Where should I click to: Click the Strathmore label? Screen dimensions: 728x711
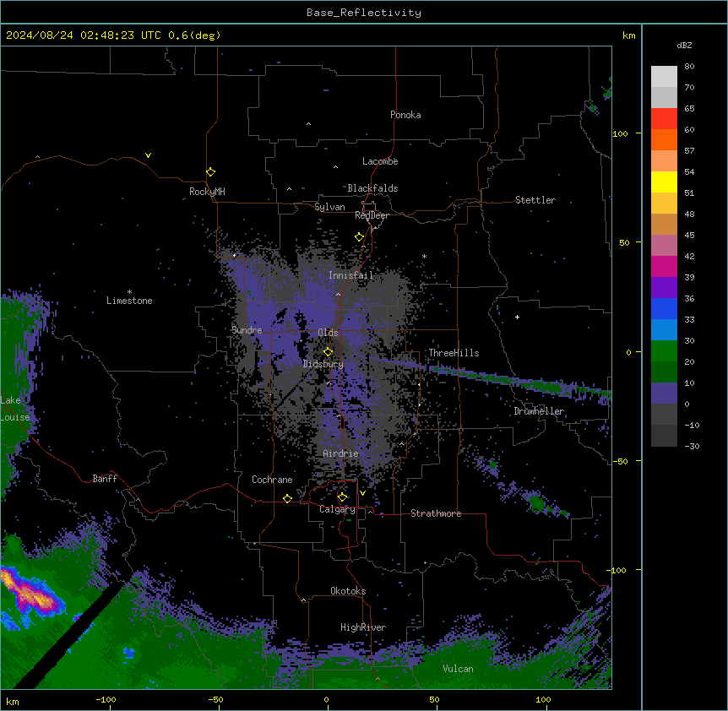tap(436, 513)
